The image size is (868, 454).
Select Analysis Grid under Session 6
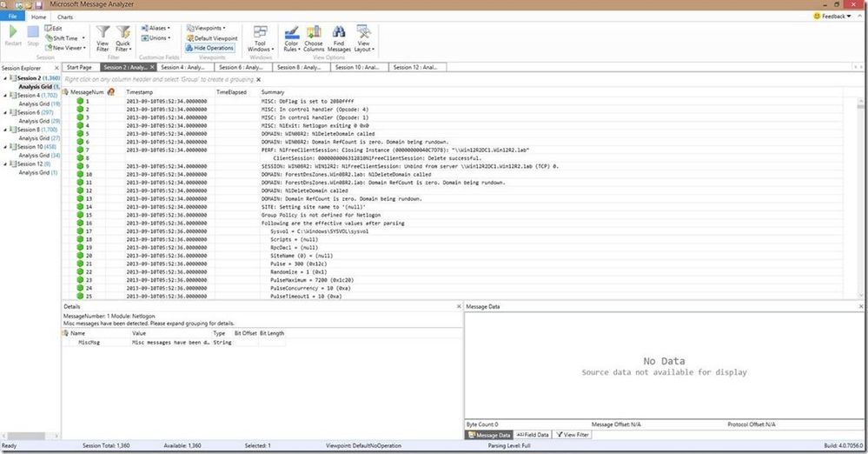pyautogui.click(x=39, y=121)
